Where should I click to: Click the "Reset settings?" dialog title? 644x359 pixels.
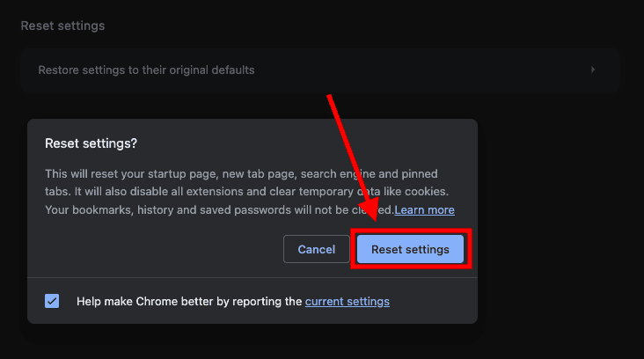point(91,143)
